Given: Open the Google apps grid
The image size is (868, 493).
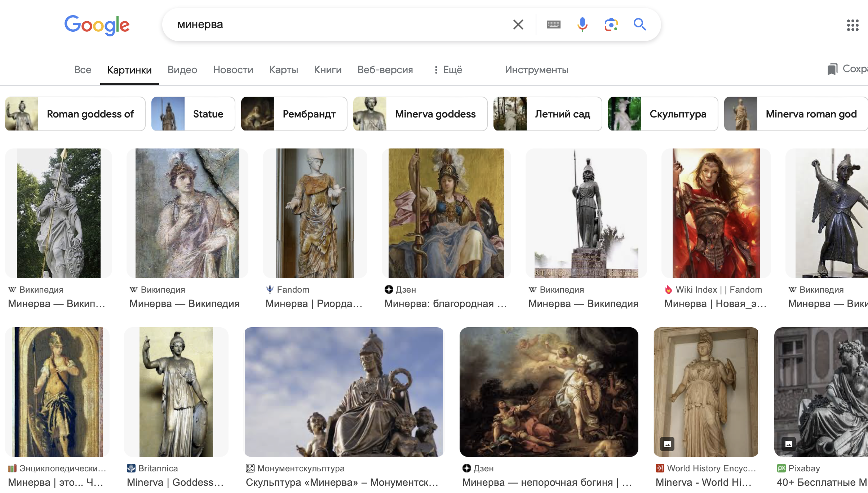Looking at the screenshot, I should coord(853,25).
